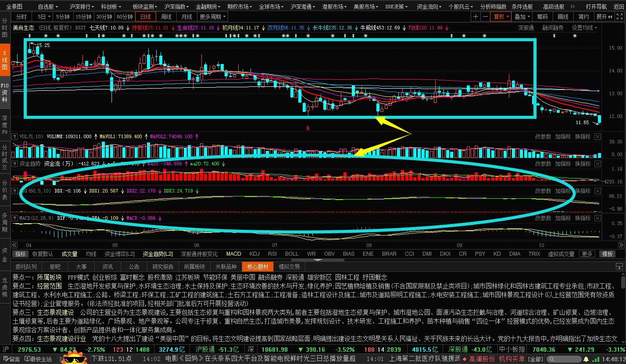Close the 资金趋势 indicator panel
The height and width of the screenshot is (364, 626).
pos(597,164)
